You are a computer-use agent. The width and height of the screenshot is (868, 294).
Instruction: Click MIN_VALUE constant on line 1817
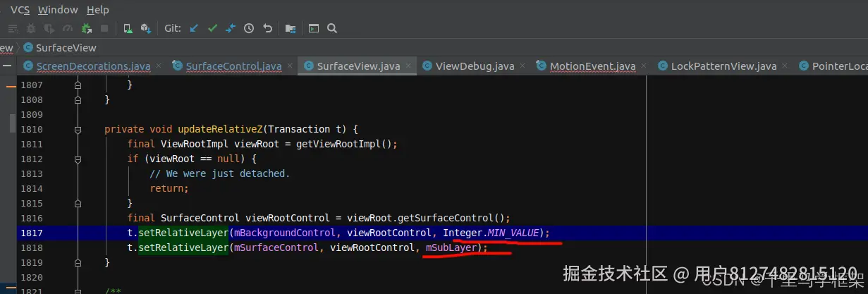pyautogui.click(x=513, y=233)
